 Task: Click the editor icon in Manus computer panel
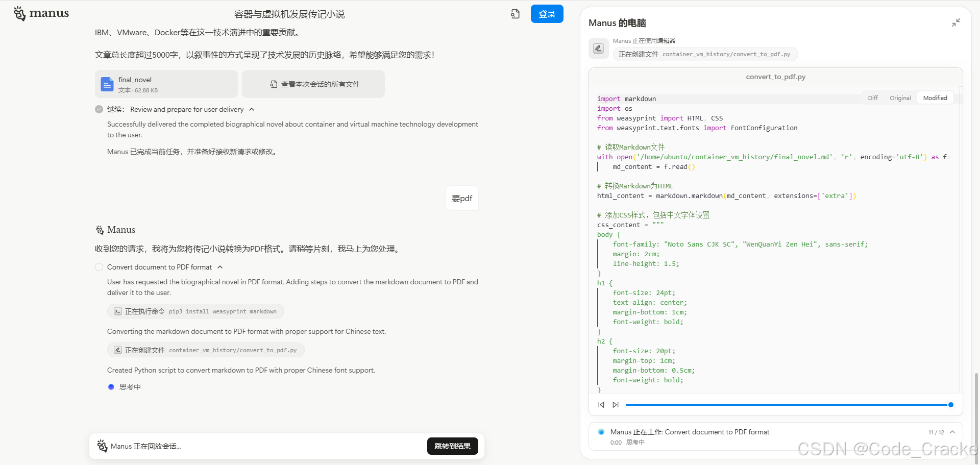click(598, 48)
